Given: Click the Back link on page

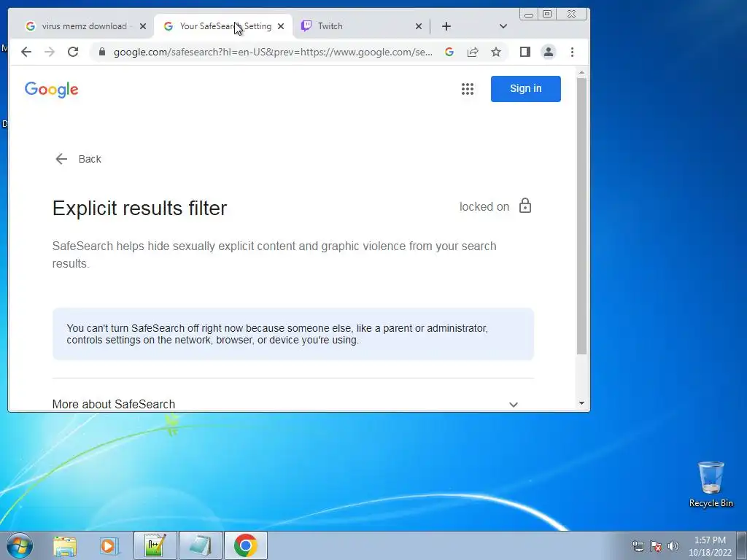Looking at the screenshot, I should 78,159.
